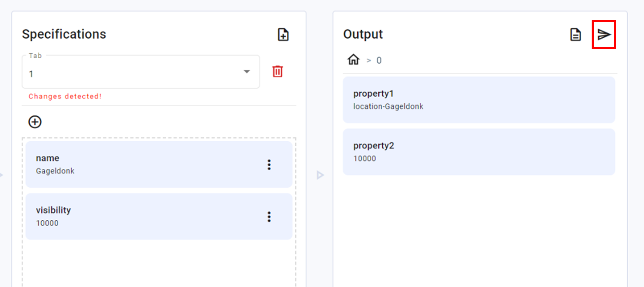644x287 pixels.
Task: Add a new specification with the plus circle
Action: (35, 122)
